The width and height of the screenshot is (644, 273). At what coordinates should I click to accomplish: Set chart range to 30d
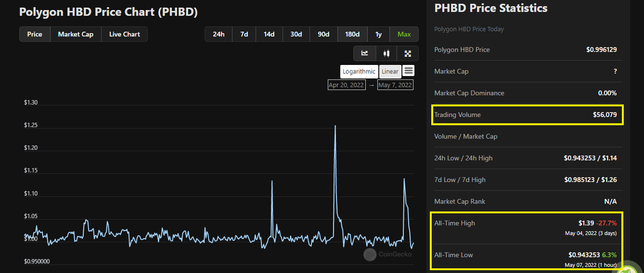click(x=296, y=34)
